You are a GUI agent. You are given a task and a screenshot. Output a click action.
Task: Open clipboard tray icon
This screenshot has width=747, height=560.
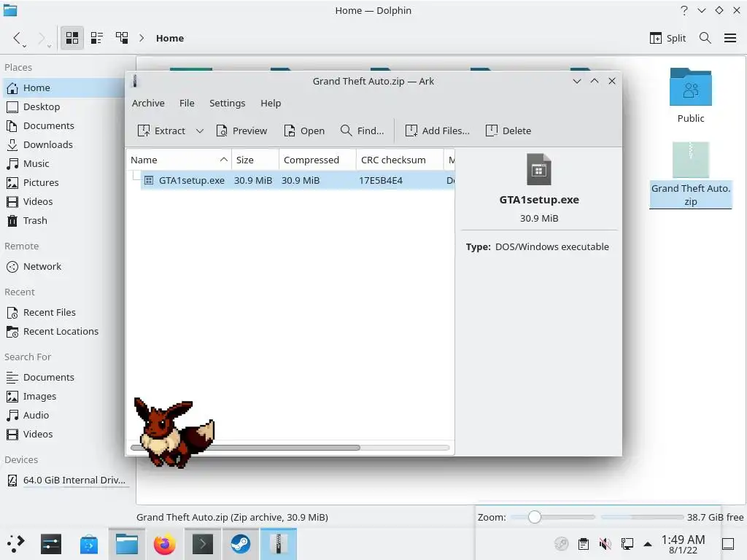583,544
